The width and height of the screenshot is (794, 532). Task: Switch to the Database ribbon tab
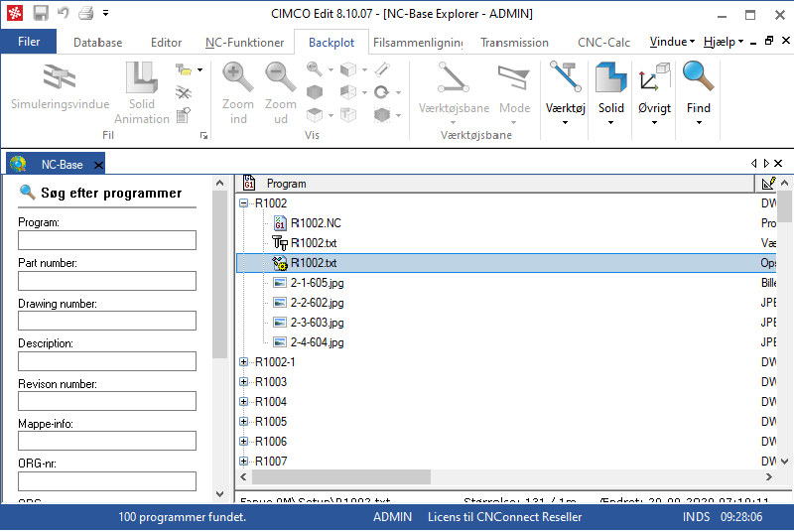click(97, 43)
